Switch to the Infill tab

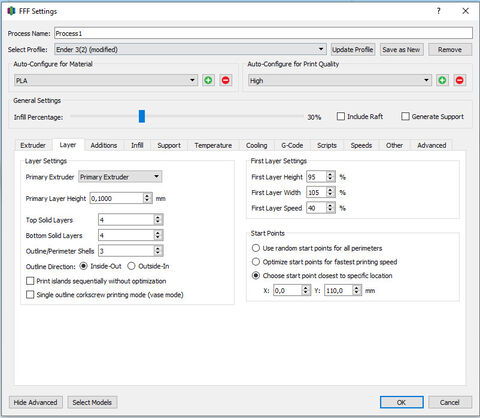point(137,145)
